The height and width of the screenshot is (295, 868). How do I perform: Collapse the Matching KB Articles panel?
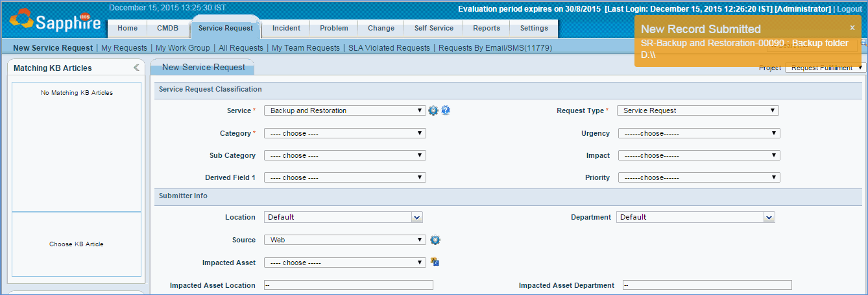pos(136,68)
